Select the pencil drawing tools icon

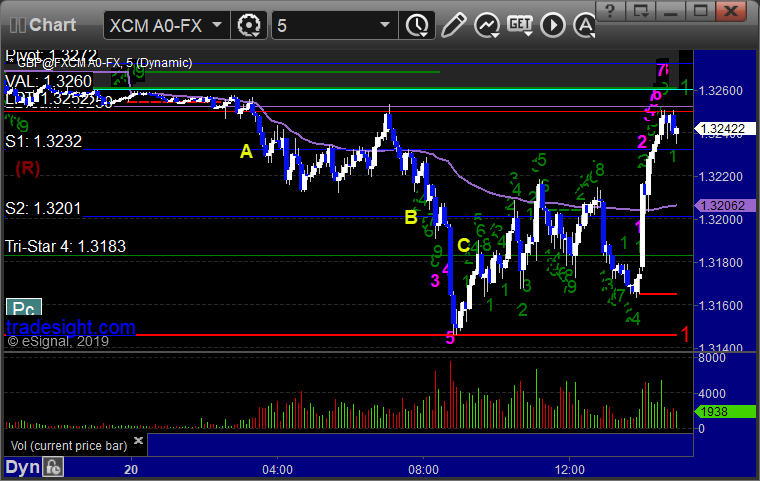(453, 25)
